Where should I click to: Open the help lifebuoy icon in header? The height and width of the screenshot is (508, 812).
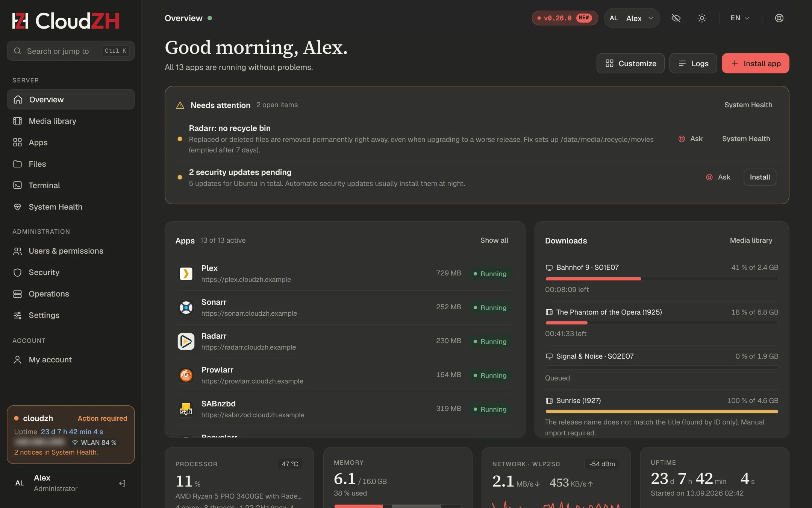[x=779, y=18]
